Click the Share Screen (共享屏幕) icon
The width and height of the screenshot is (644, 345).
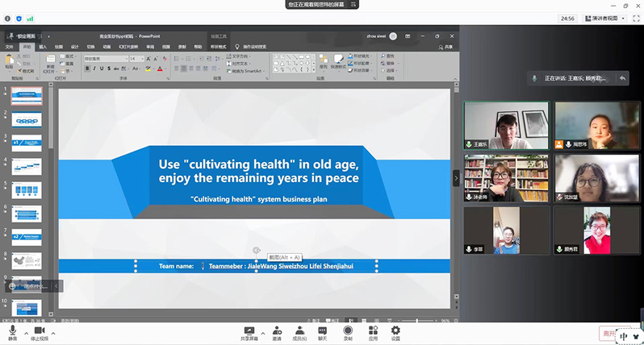(x=249, y=331)
